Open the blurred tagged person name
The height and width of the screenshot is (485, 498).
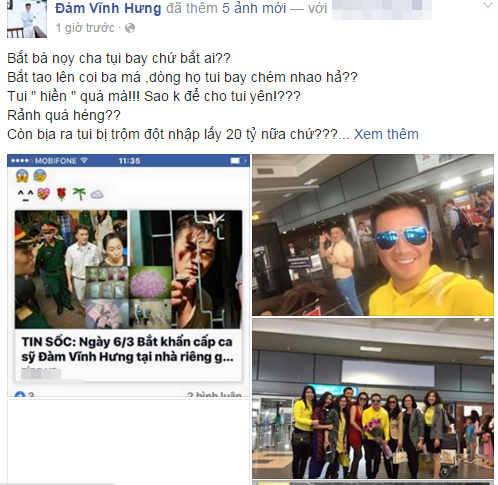(x=382, y=9)
